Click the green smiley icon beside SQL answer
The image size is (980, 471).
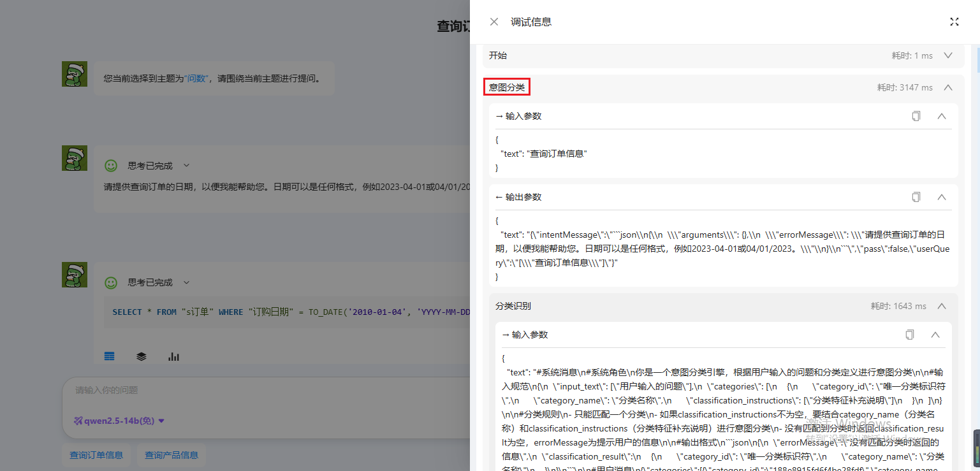111,282
